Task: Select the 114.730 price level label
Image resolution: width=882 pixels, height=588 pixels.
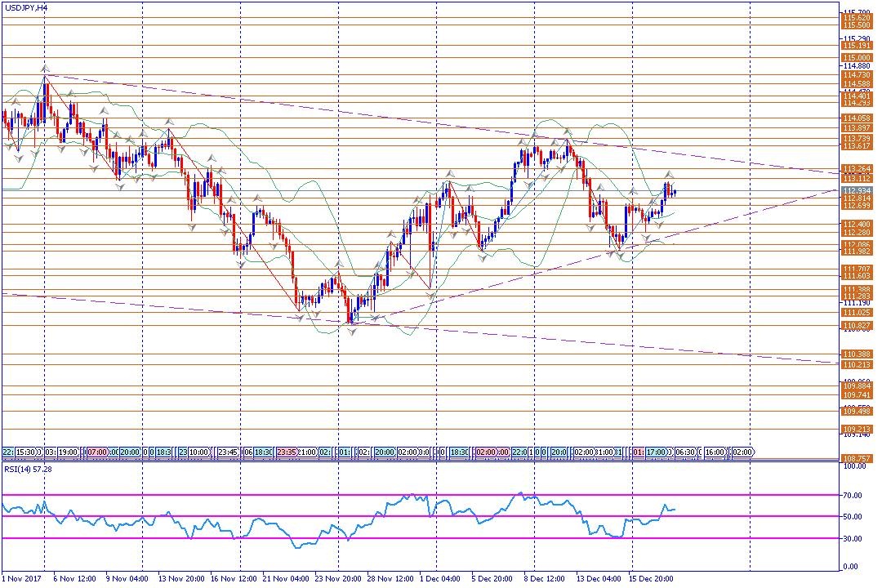Action: coord(857,75)
